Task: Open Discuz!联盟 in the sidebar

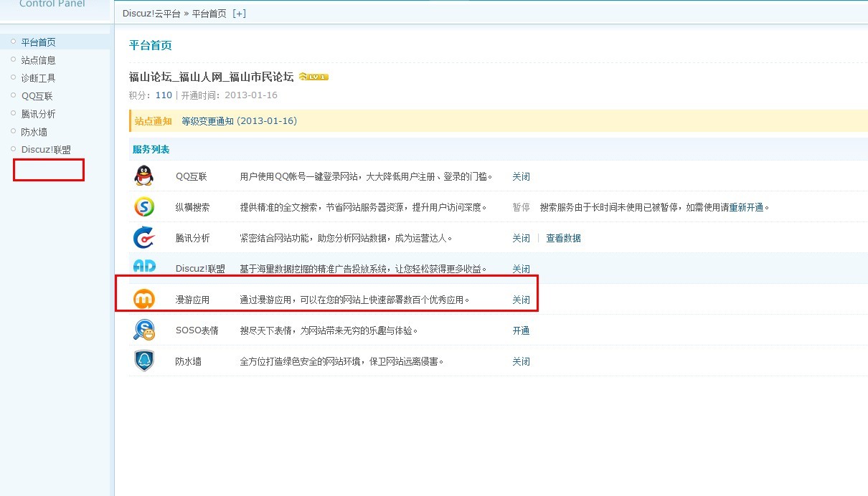Action: tap(46, 150)
